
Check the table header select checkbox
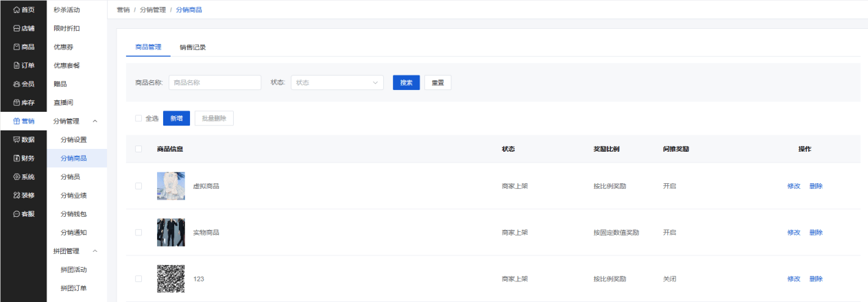pos(138,149)
